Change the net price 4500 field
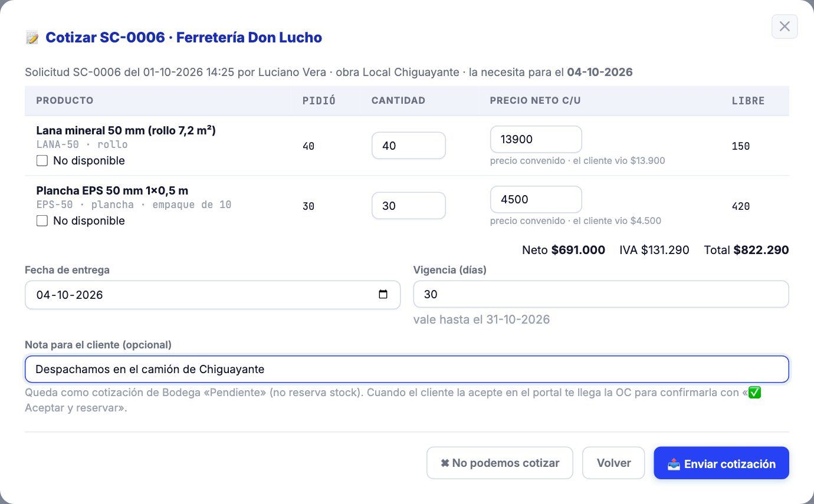The height and width of the screenshot is (504, 814). click(x=536, y=199)
